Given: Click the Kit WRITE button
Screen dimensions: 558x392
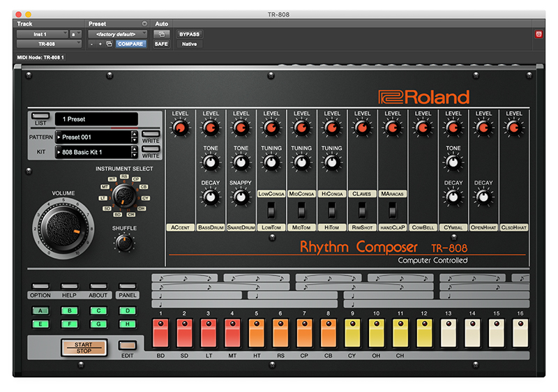Looking at the screenshot, I should [x=151, y=149].
